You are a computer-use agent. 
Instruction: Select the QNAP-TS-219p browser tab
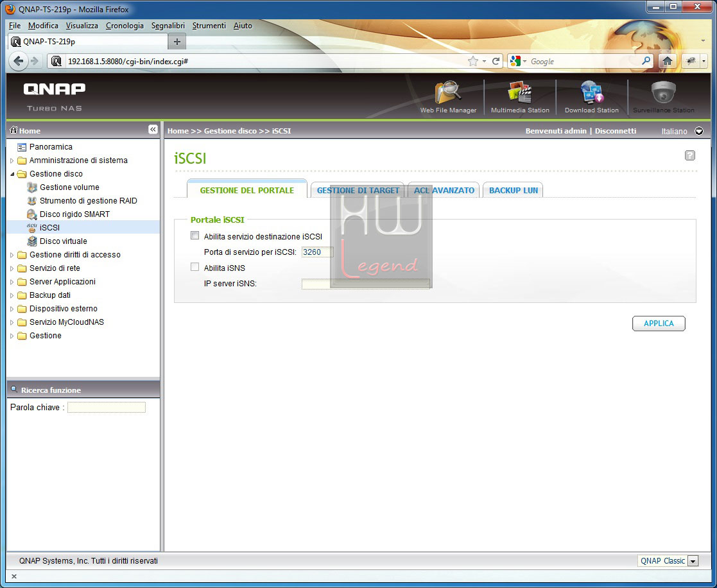tap(88, 42)
